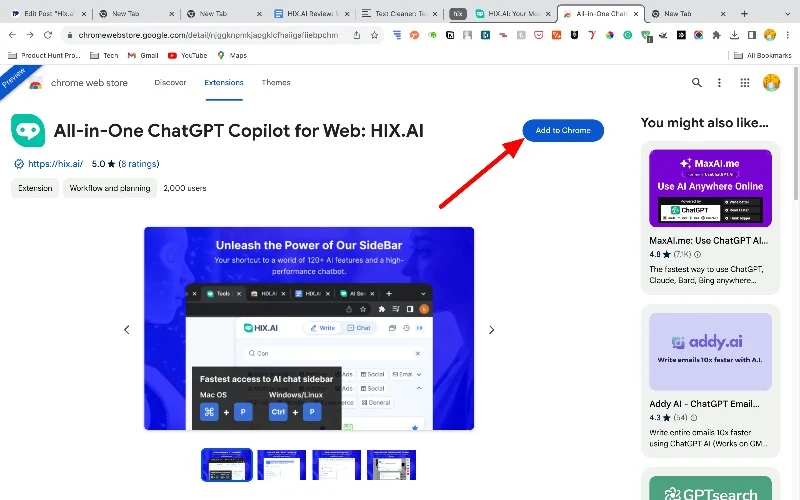
Task: Show the previous screenshot with left arrow
Action: pos(127,330)
